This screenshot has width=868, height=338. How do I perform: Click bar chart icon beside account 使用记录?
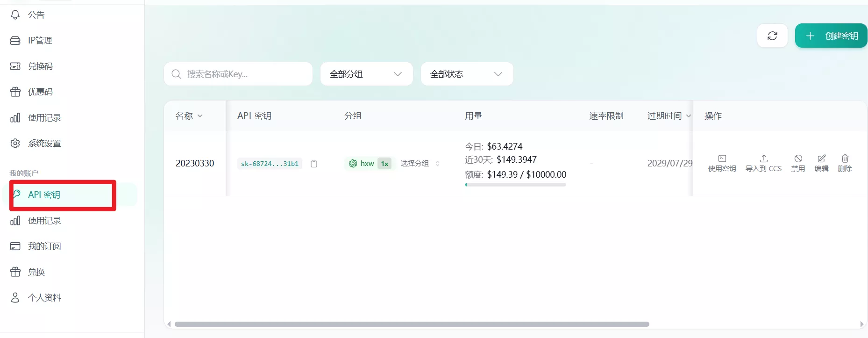(15, 221)
